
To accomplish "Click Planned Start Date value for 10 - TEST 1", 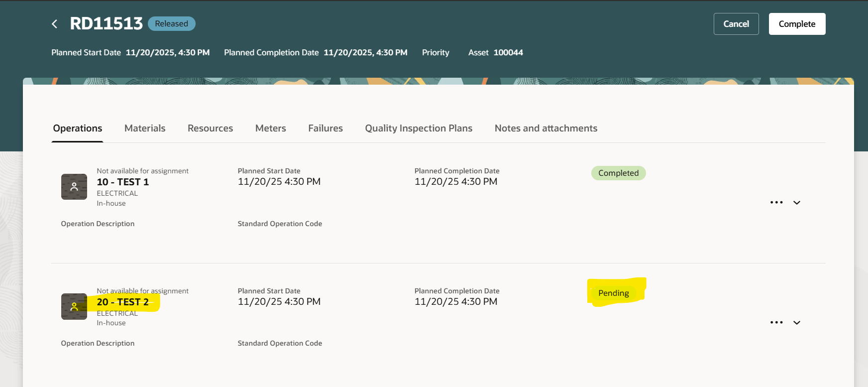I will point(279,182).
